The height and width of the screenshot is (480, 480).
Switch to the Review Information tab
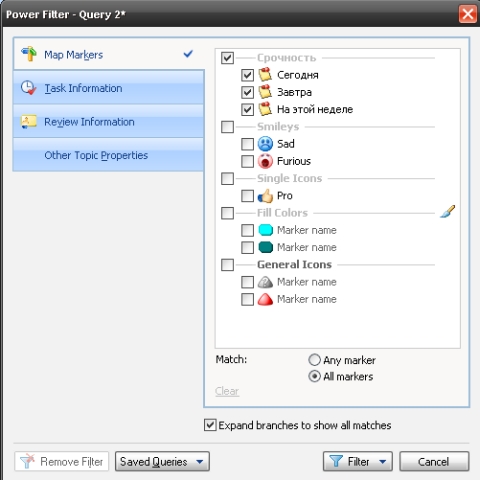[x=109, y=122]
